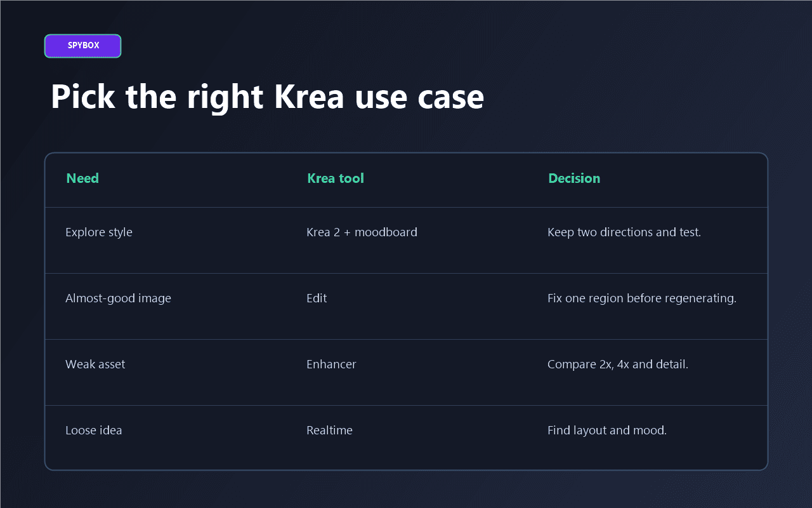812x508 pixels.
Task: Select the heading 'Pick the right Krea use case'
Action: point(267,97)
